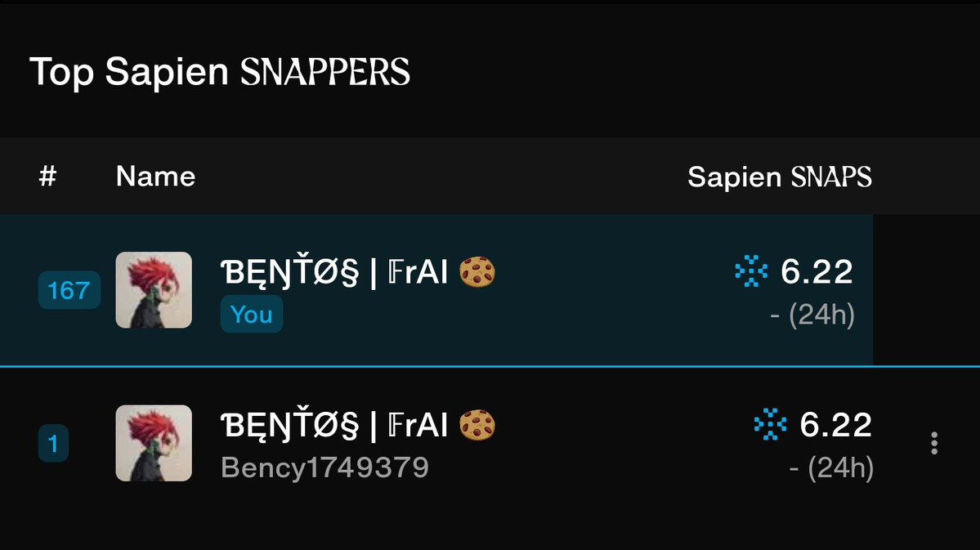Viewport: 980px width, 550px height.
Task: Click the Top Sapien SNAPPERS heading
Action: (220, 72)
